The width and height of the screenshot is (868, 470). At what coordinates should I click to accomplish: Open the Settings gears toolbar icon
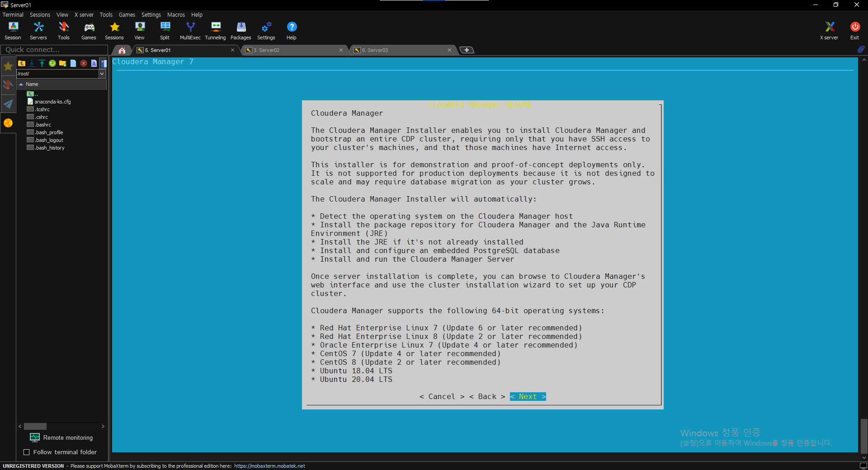click(x=266, y=31)
